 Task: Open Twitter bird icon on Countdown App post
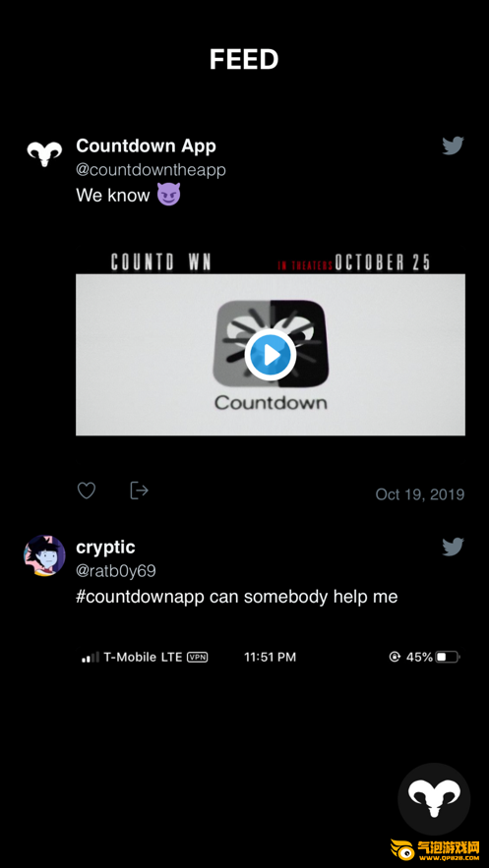tap(453, 145)
